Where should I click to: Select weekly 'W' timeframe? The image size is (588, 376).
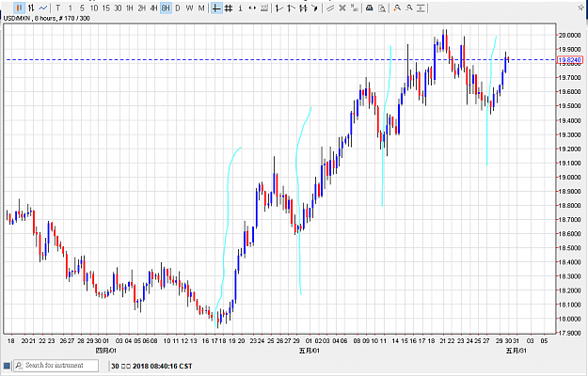pyautogui.click(x=190, y=8)
